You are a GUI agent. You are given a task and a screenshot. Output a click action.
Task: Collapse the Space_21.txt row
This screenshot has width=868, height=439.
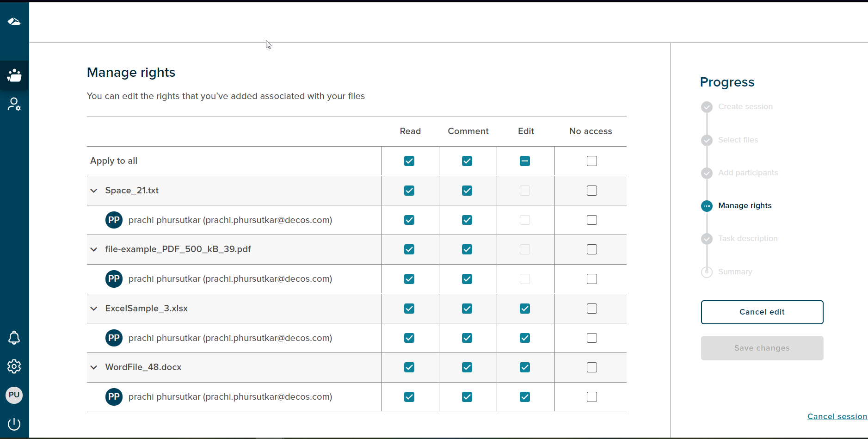[x=94, y=191]
